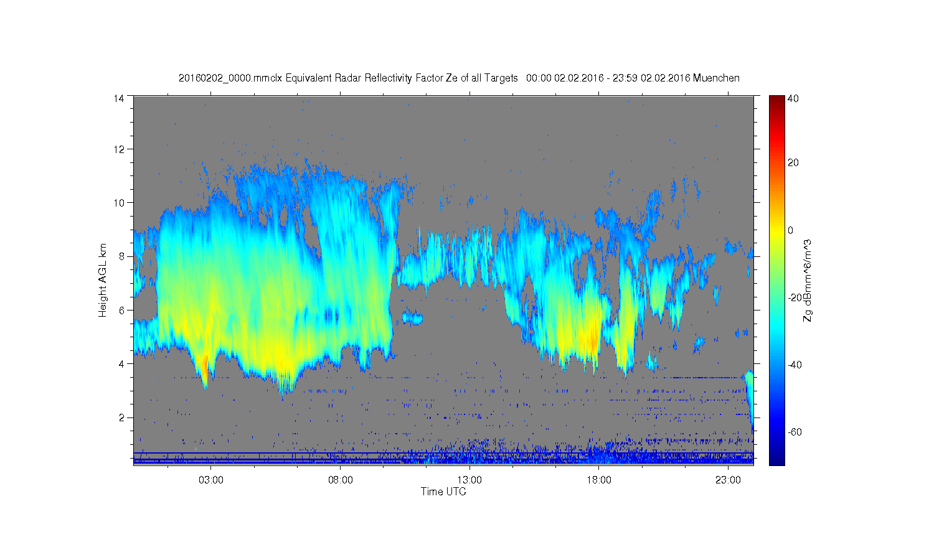Click the colorbar scale value "-40"
Viewport: 934px width, 560px height.
(795, 365)
